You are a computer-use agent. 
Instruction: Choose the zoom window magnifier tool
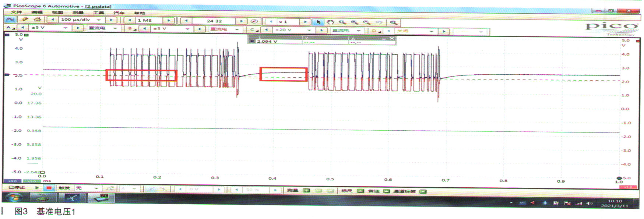[342, 22]
